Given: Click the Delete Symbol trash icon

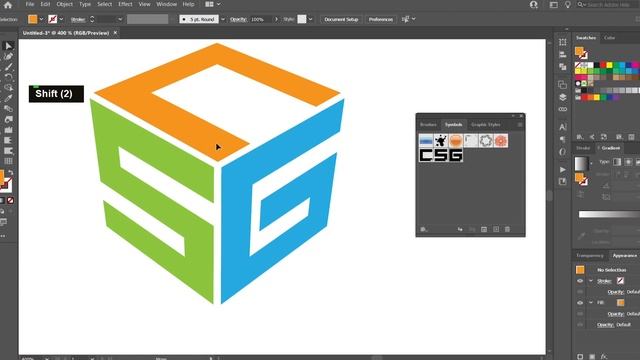Looking at the screenshot, I should [x=507, y=229].
